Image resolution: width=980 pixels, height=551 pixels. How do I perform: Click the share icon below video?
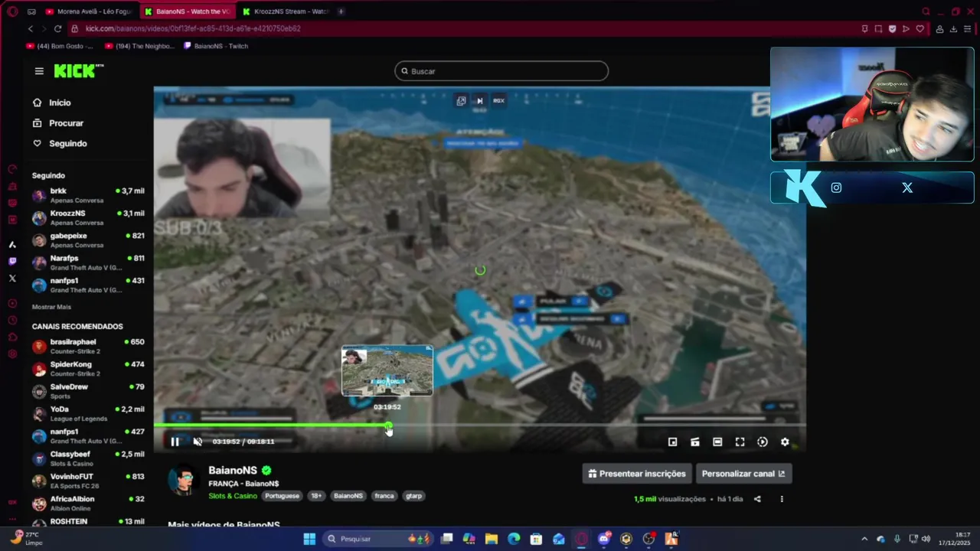pos(757,499)
